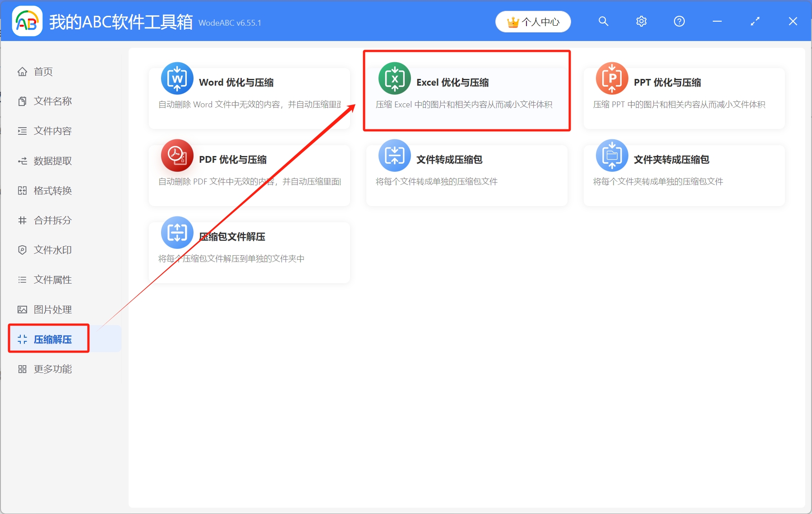The image size is (812, 514).
Task: Open 压缩包文件解压 tool
Action: 249,252
